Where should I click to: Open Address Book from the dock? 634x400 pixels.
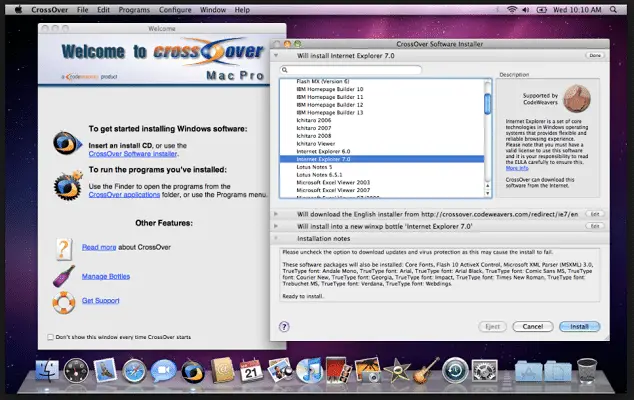click(x=222, y=370)
